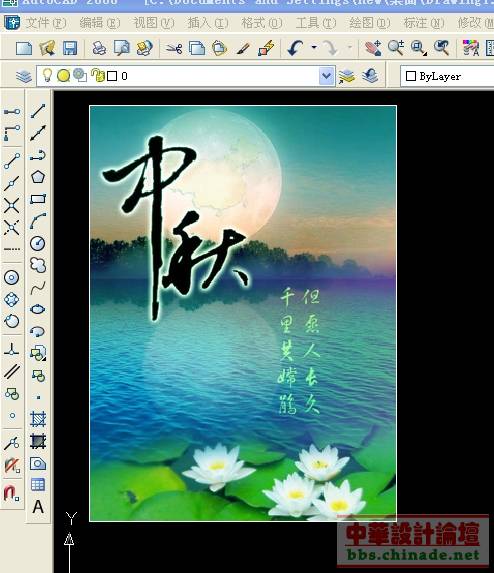The image size is (494, 573).
Task: Undo the last action with Undo arrow
Action: (295, 48)
